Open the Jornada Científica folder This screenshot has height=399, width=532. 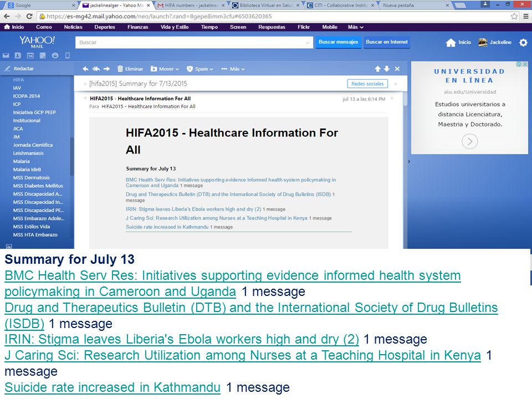33,145
